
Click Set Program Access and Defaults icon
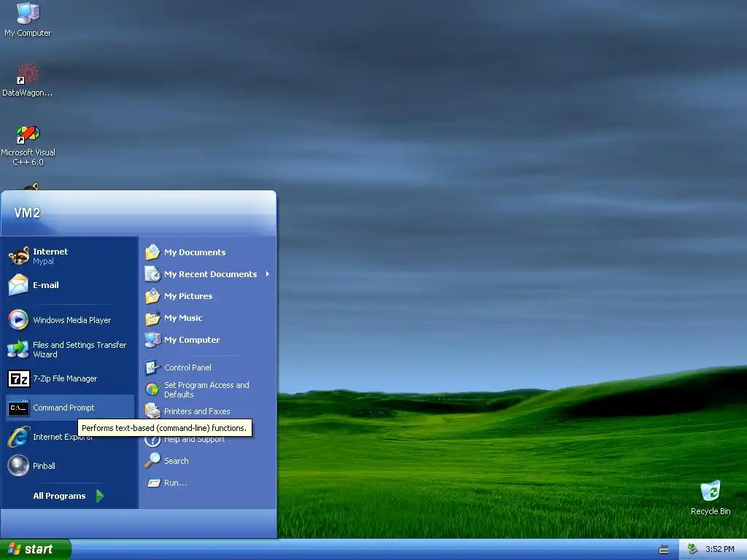pos(152,389)
